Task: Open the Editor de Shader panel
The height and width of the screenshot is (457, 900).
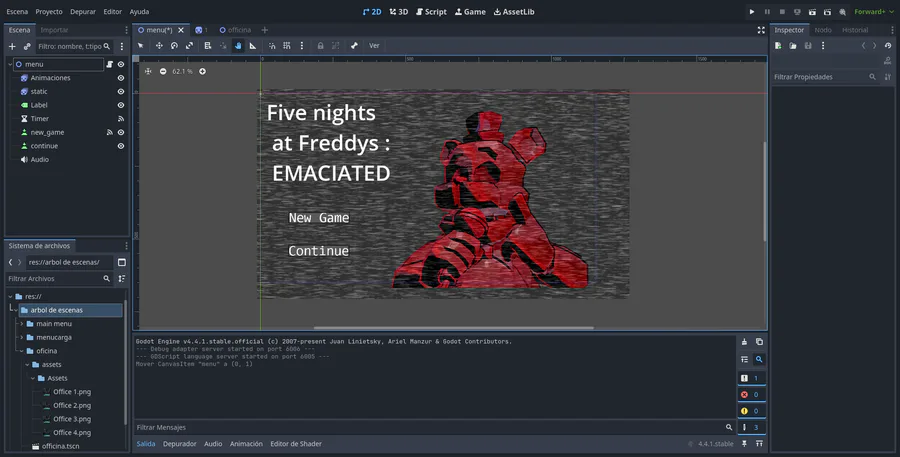Action: (x=296, y=444)
